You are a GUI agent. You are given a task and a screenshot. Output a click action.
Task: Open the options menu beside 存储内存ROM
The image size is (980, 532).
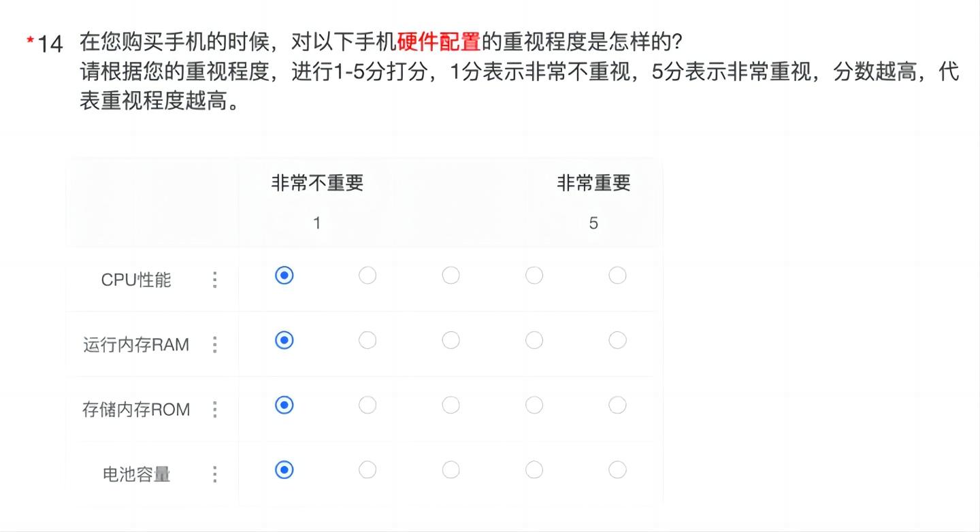(x=214, y=410)
